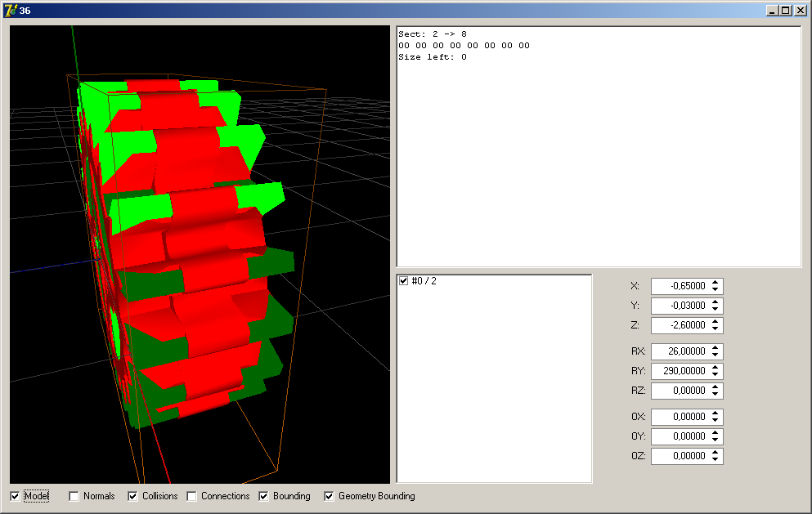Screen dimensions: 812x514
Task: Focus the Z position value field
Action: (679, 325)
